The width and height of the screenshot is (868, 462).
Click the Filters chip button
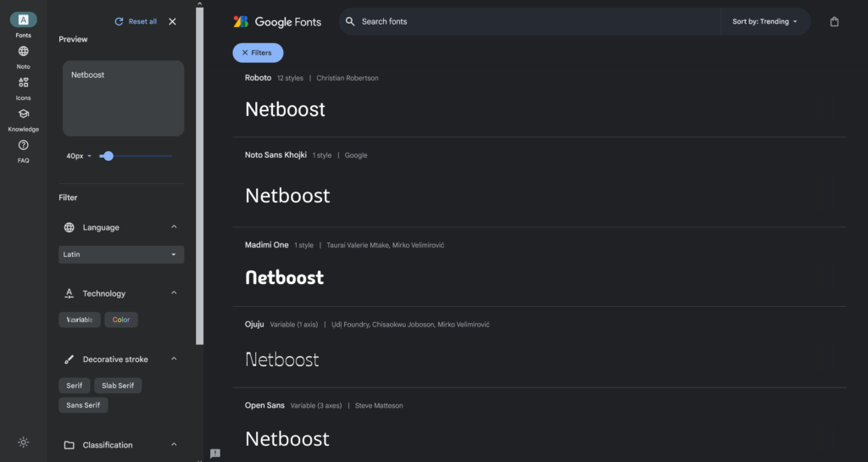point(258,53)
